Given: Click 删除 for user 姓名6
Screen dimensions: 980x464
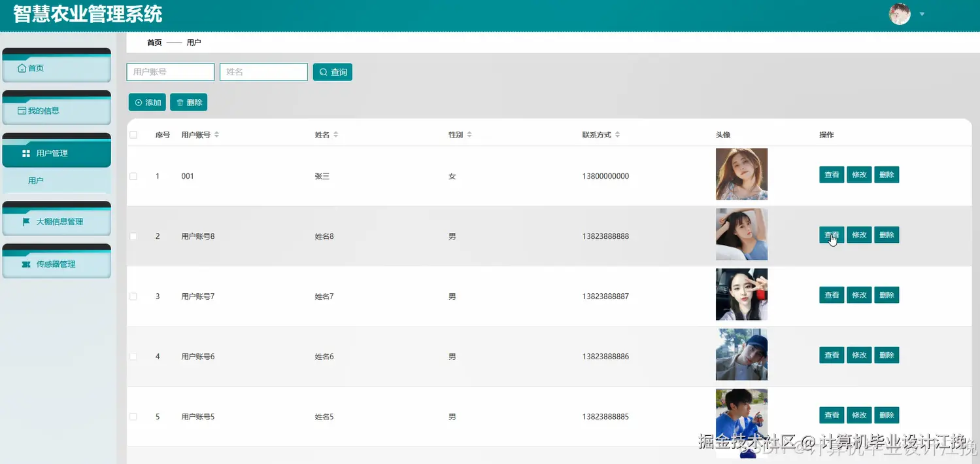Looking at the screenshot, I should tap(887, 355).
